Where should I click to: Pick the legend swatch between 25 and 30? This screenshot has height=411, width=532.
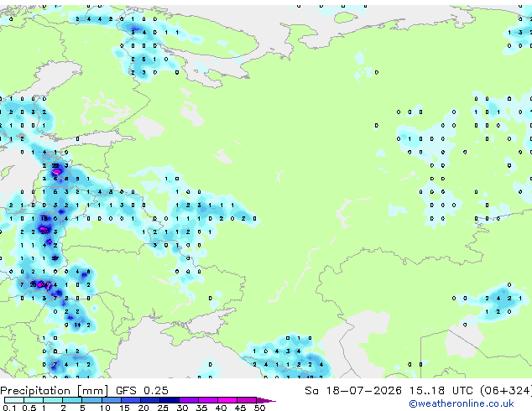click(170, 400)
